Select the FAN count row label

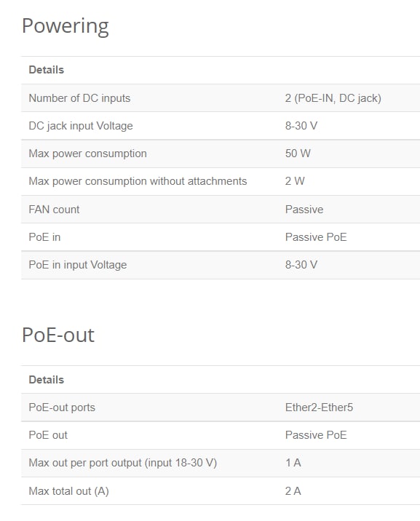(x=54, y=210)
